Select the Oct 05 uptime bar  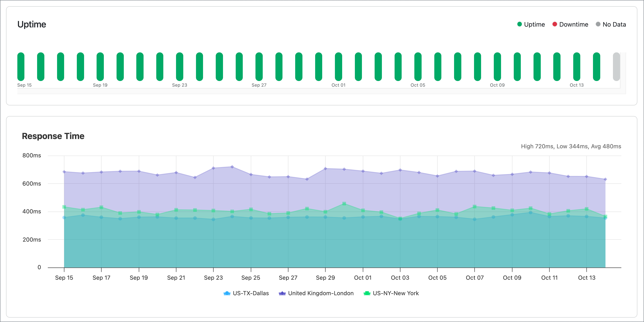coord(418,67)
